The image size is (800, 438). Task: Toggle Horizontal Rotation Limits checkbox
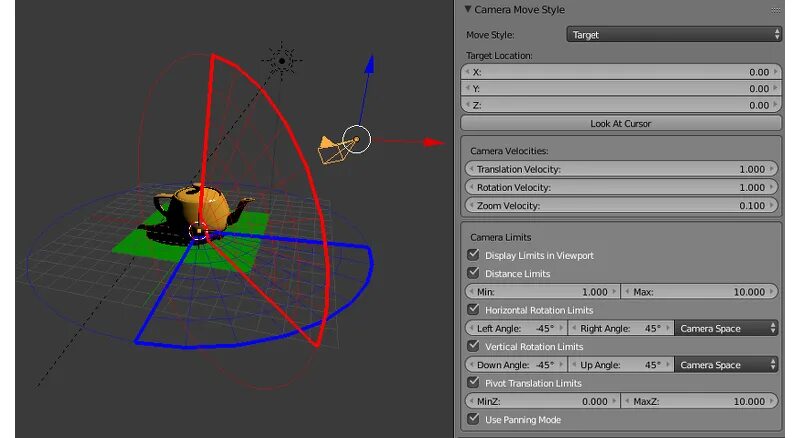coord(473,309)
